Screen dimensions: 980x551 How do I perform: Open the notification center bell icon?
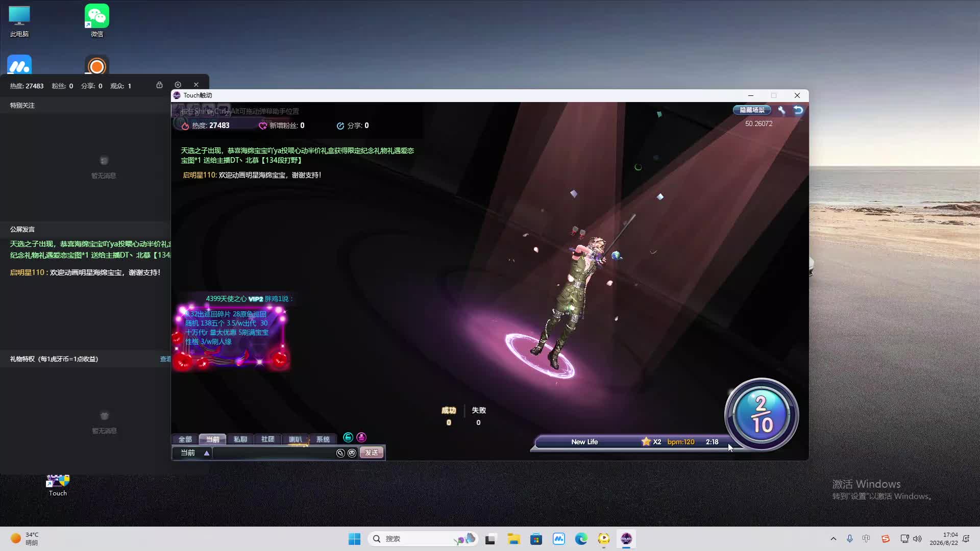click(x=966, y=539)
